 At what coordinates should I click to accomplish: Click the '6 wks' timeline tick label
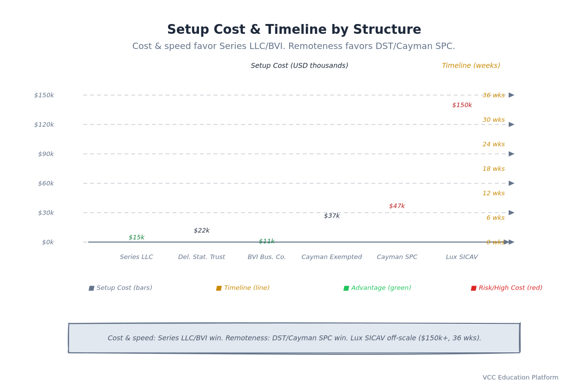pos(495,218)
